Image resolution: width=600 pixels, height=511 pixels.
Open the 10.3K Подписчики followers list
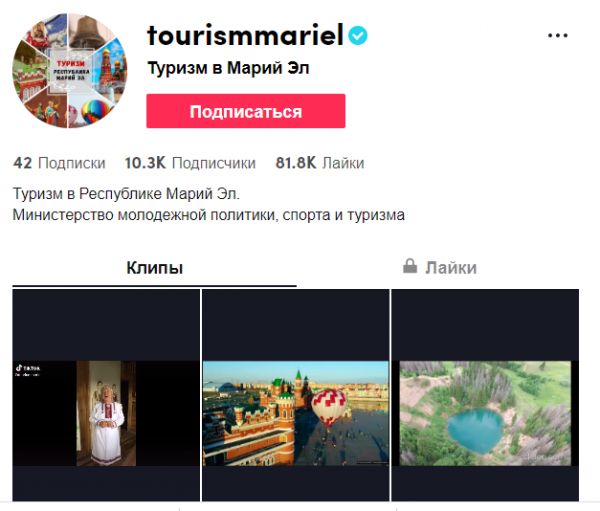[190, 163]
